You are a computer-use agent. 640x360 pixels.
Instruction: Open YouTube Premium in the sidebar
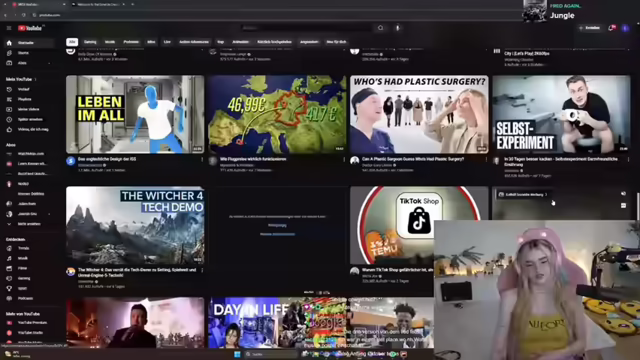click(29, 323)
